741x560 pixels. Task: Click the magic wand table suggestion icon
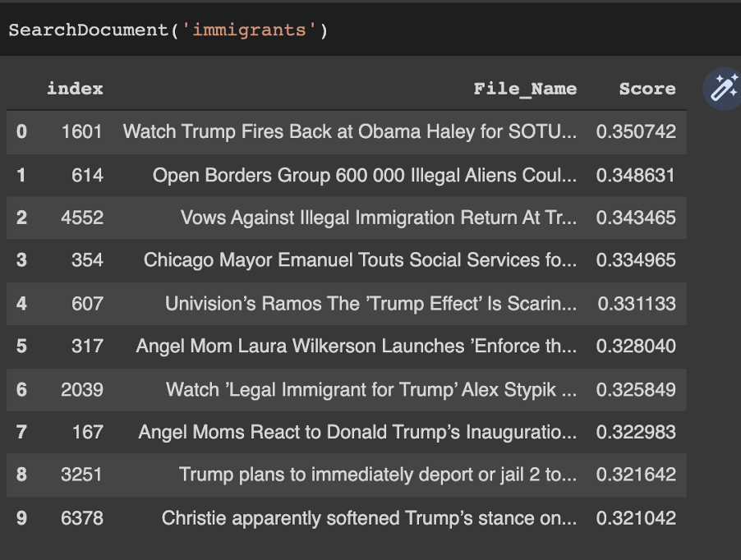pyautogui.click(x=723, y=89)
